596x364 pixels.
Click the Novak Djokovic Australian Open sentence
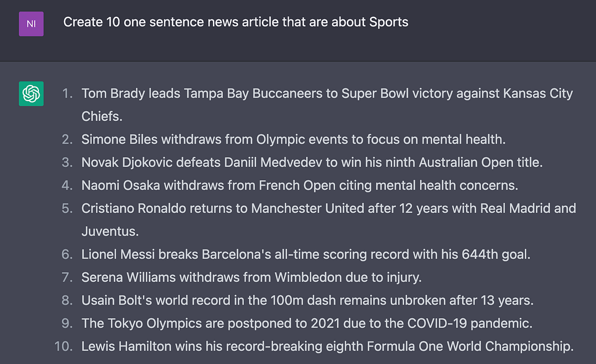[x=311, y=163]
